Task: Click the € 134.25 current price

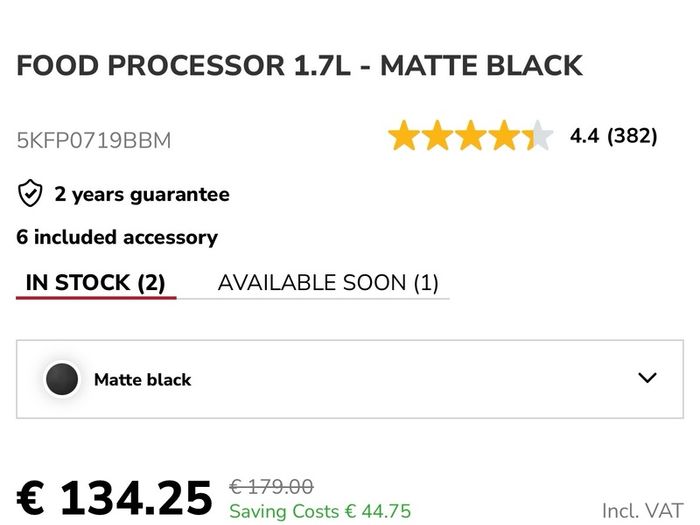Action: [114, 498]
